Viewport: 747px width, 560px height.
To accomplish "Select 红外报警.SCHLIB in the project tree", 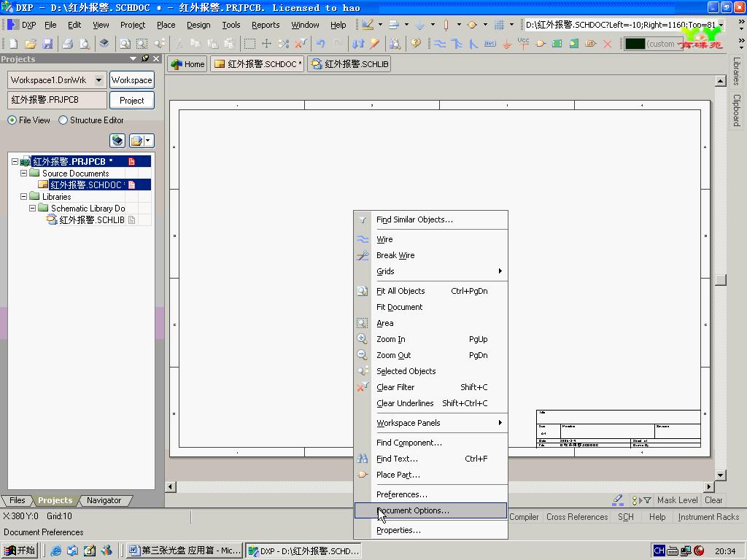I will pos(91,220).
